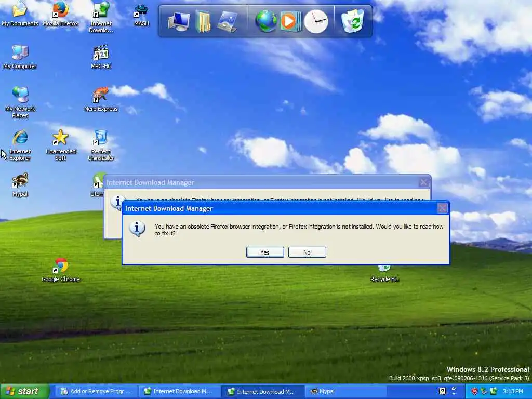Close the front Internet Download Manager dialog
Image resolution: width=532 pixels, height=399 pixels.
pyautogui.click(x=442, y=208)
